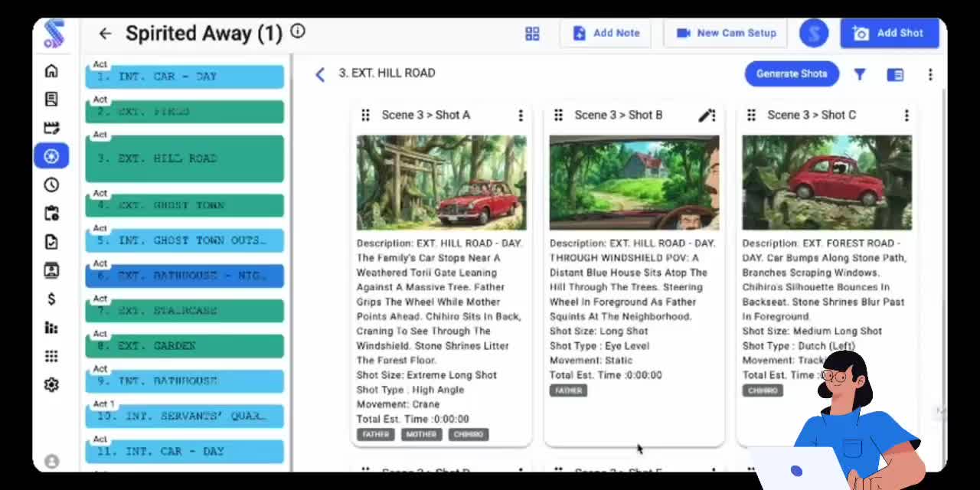Click Shot B 'Shot Type : Eye Level' text
980x490 pixels.
click(x=599, y=346)
